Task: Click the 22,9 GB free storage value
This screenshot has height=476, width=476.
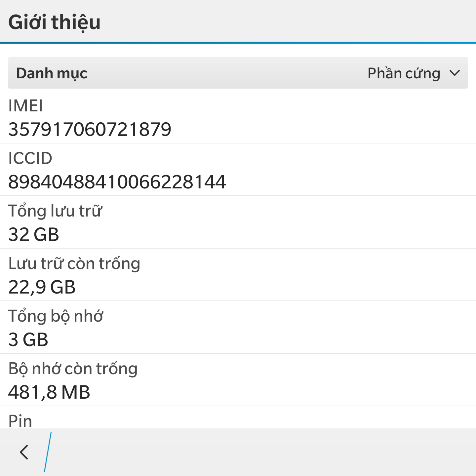Action: coord(42,287)
